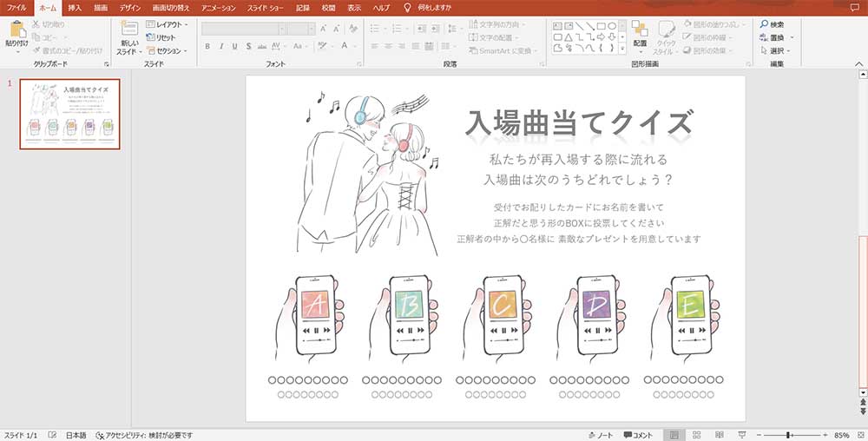Expand the Layout (レイアウト) dropdown

pyautogui.click(x=167, y=25)
